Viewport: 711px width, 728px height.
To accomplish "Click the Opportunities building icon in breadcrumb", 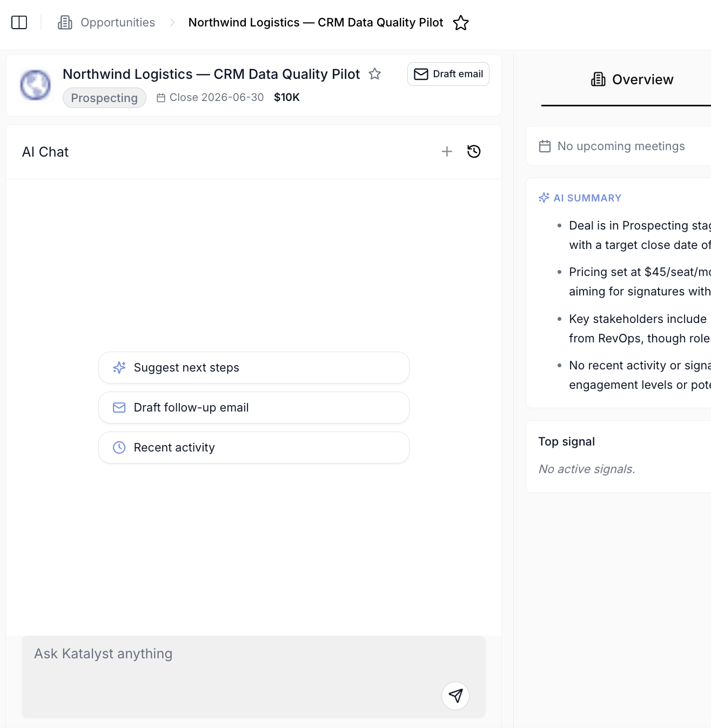I will [x=65, y=23].
